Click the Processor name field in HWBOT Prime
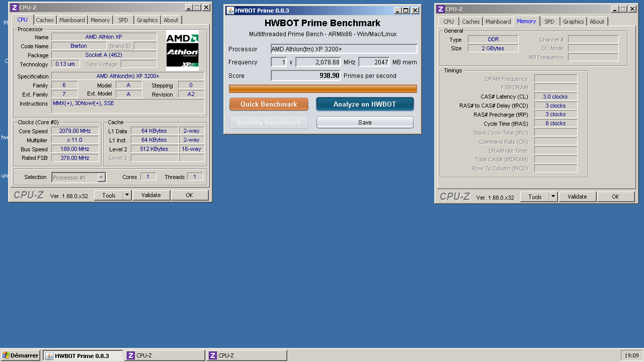This screenshot has width=644, height=362. [x=344, y=49]
